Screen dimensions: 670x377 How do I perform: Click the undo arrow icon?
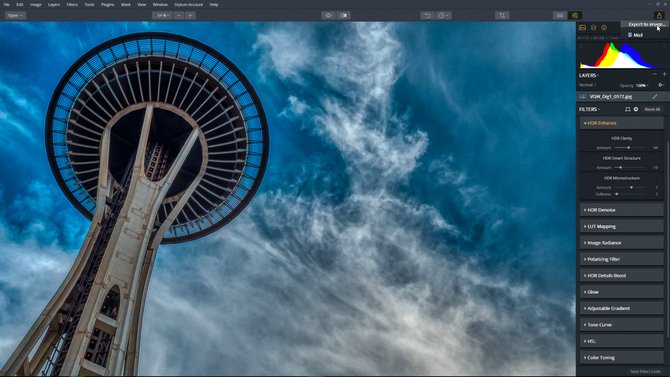[427, 15]
